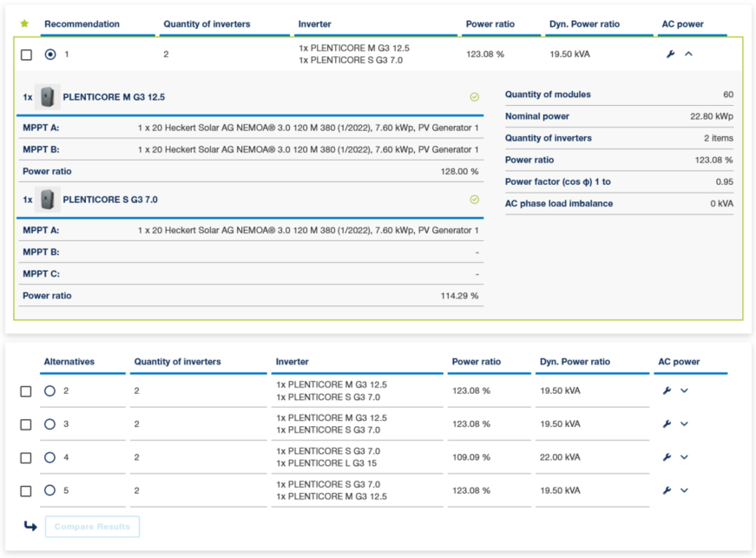Click green check status of PLENTICORE M G3 12.5
This screenshot has height=558, width=756.
pyautogui.click(x=475, y=97)
